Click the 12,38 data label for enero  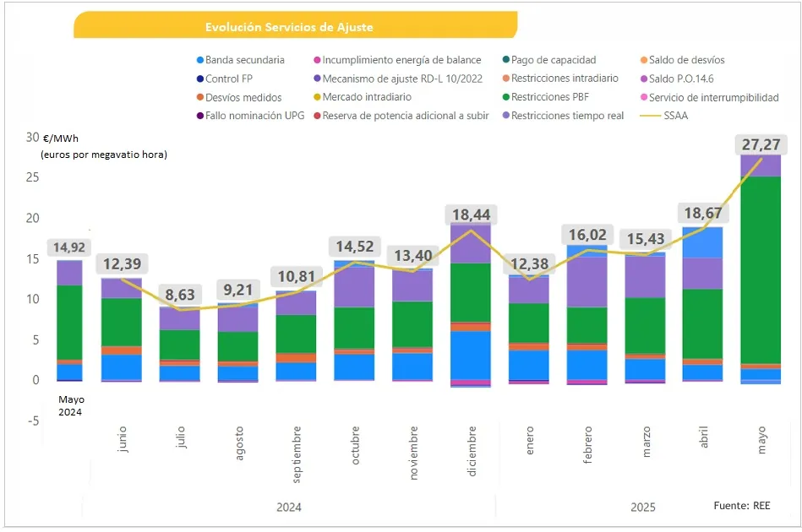pyautogui.click(x=529, y=263)
